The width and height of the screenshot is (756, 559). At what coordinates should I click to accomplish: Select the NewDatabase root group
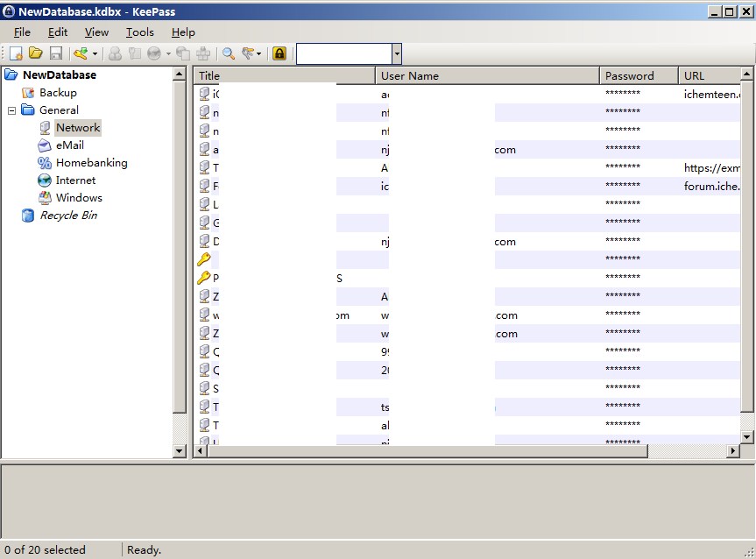click(x=60, y=74)
